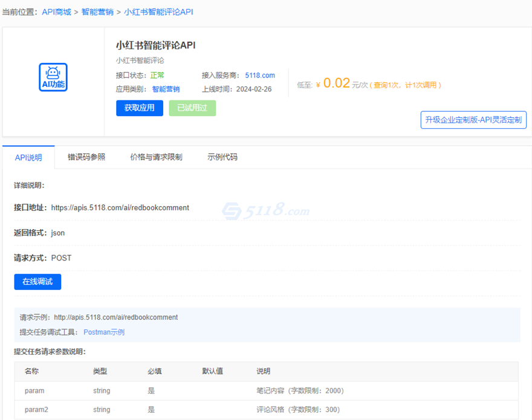Click the AI功能 robot icon

pos(53,77)
